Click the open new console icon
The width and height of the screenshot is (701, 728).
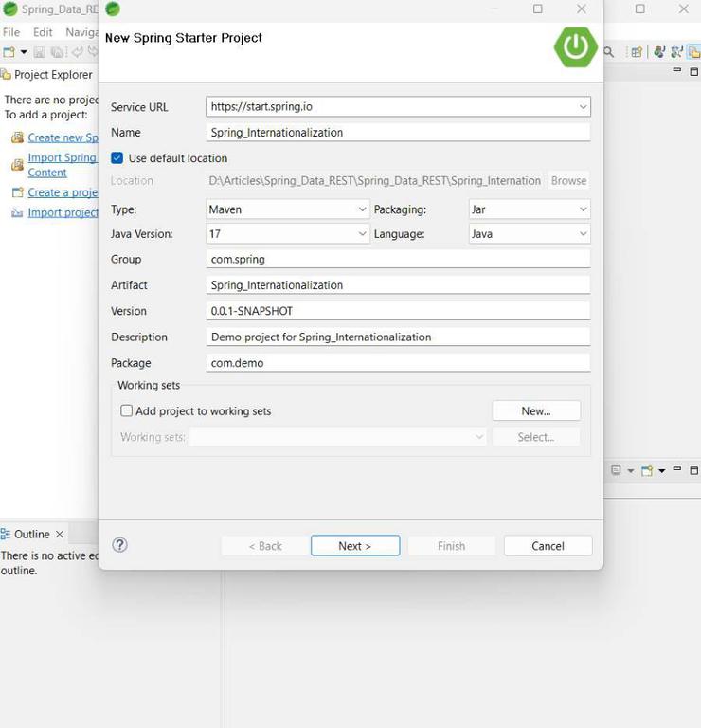(647, 471)
